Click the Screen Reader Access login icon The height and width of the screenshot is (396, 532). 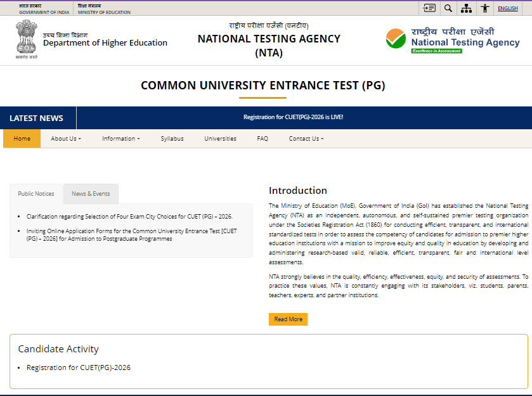429,8
